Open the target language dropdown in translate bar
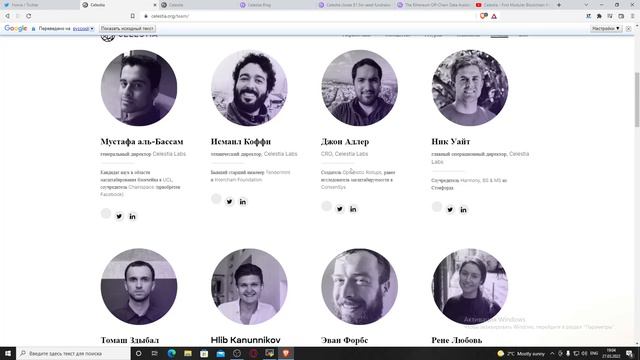This screenshot has width=640, height=360. click(83, 29)
